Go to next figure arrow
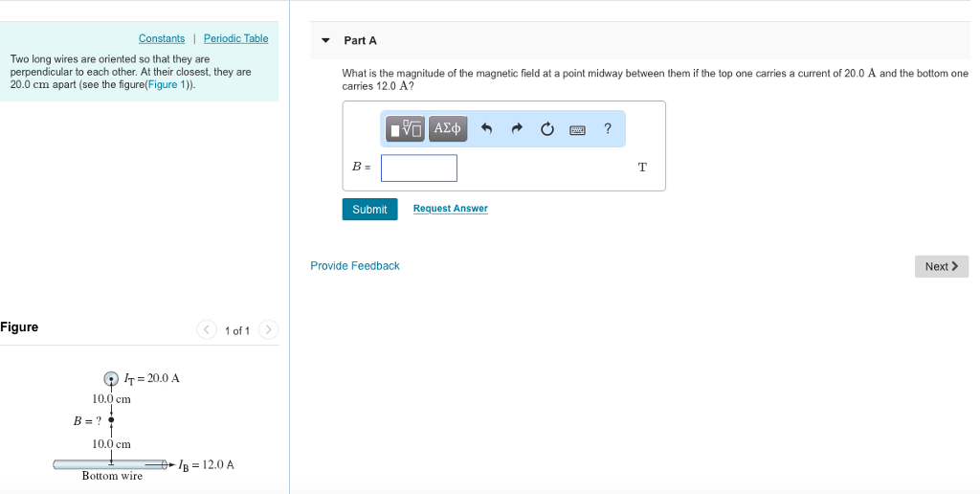The height and width of the screenshot is (494, 980). click(x=269, y=330)
